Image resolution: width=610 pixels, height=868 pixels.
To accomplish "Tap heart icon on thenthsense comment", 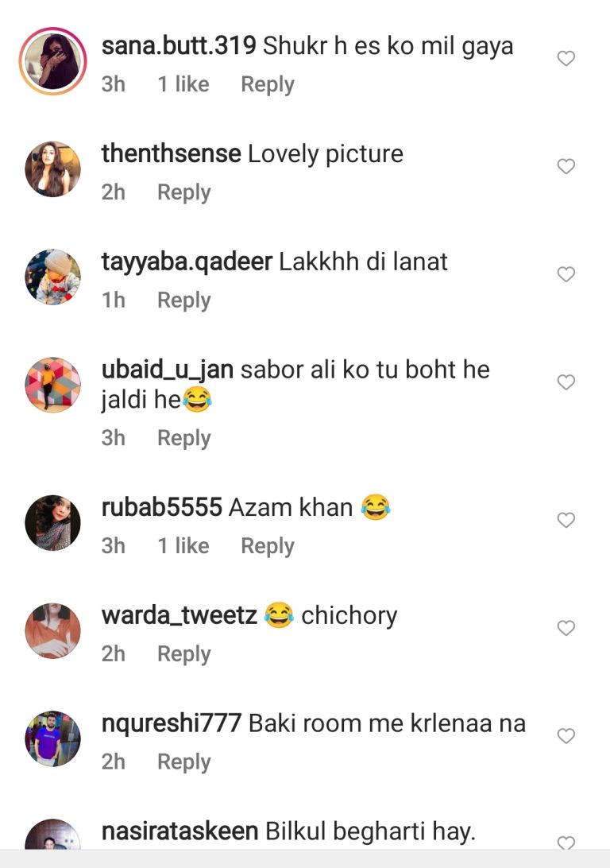I will pos(566,166).
